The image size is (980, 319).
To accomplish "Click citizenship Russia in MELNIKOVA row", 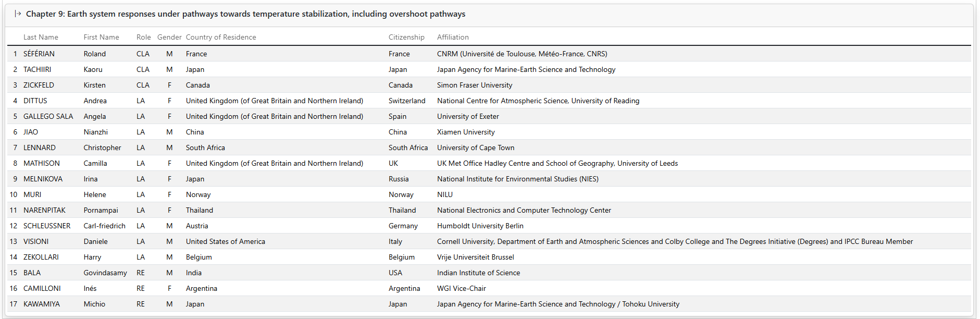I will [x=399, y=179].
